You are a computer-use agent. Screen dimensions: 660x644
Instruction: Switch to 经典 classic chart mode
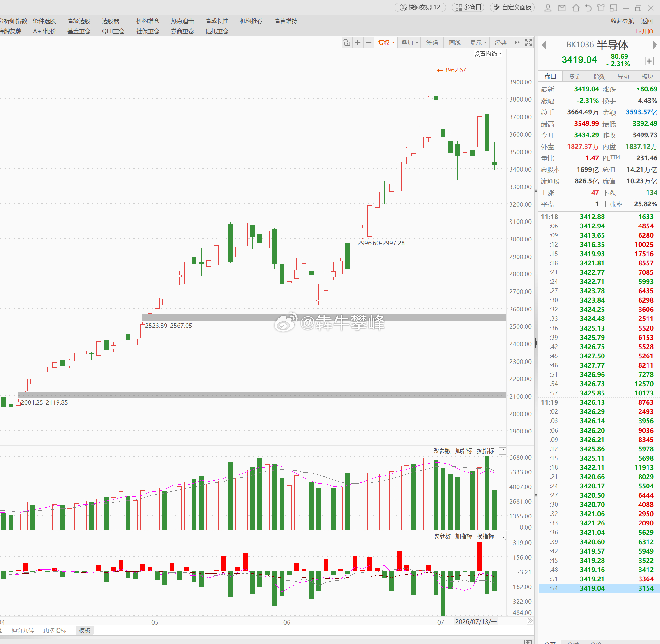pyautogui.click(x=501, y=42)
